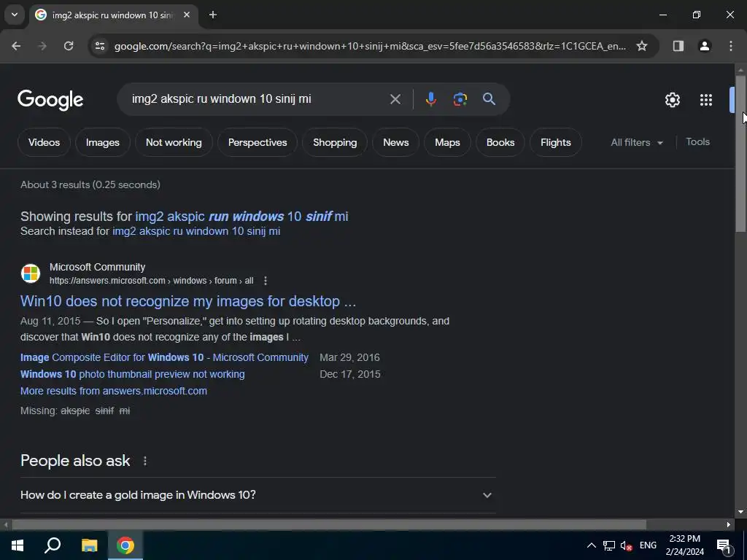Viewport: 747px width, 560px height.
Task: Switch to Books results
Action: pyautogui.click(x=500, y=142)
